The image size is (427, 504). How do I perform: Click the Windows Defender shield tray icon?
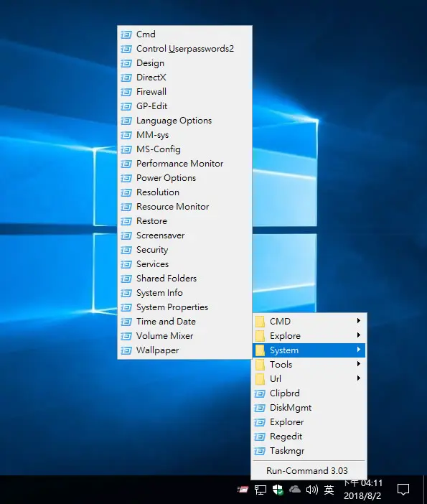click(x=278, y=490)
